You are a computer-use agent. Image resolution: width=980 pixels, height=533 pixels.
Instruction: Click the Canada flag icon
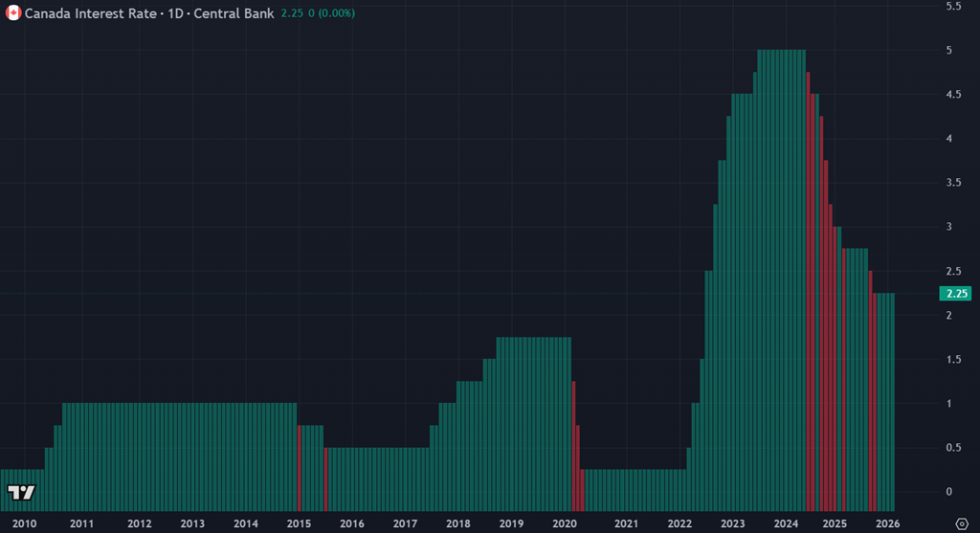(x=12, y=13)
